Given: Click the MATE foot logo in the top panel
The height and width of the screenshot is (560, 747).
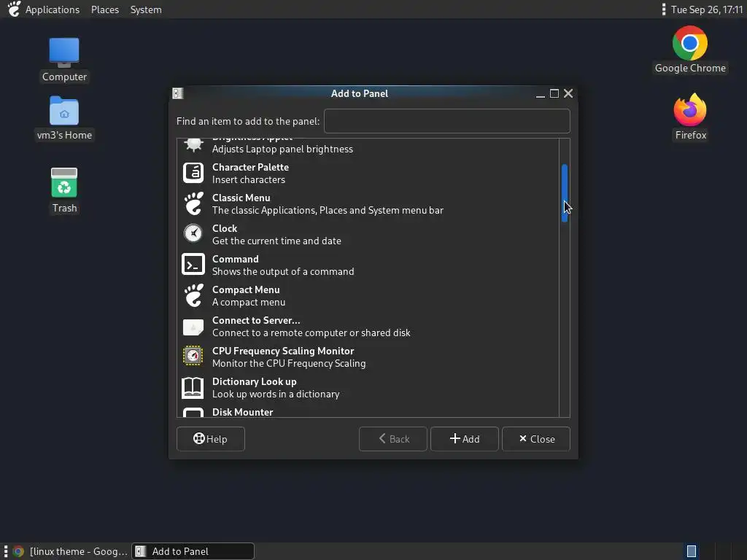Looking at the screenshot, I should point(14,9).
